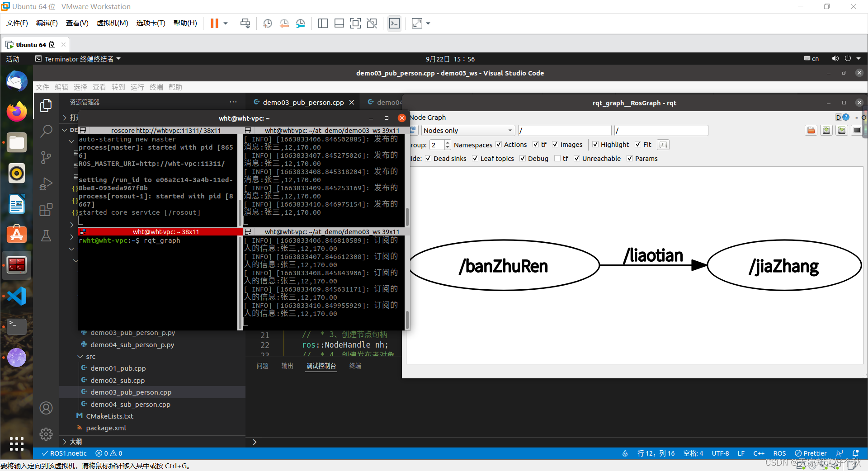Open CMakeLists.txt in explorer
This screenshot has height=471, width=868.
(110, 416)
